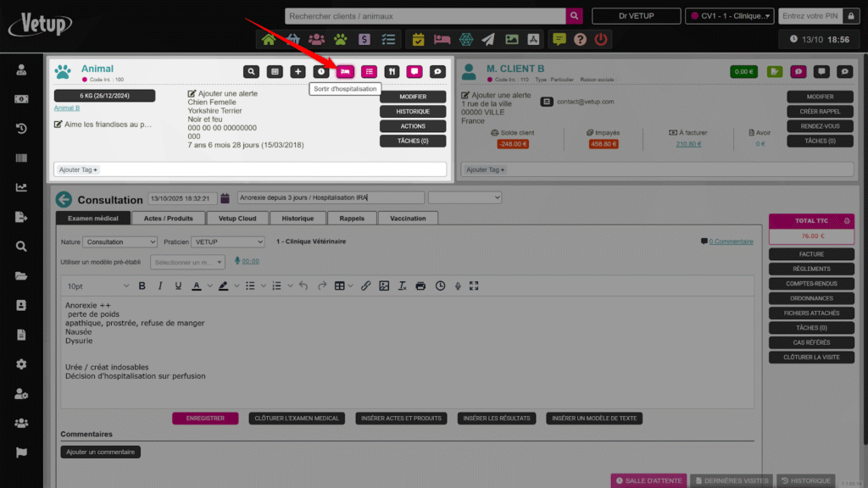
Task: Expand the Praticien VETUP dropdown
Action: pos(227,241)
